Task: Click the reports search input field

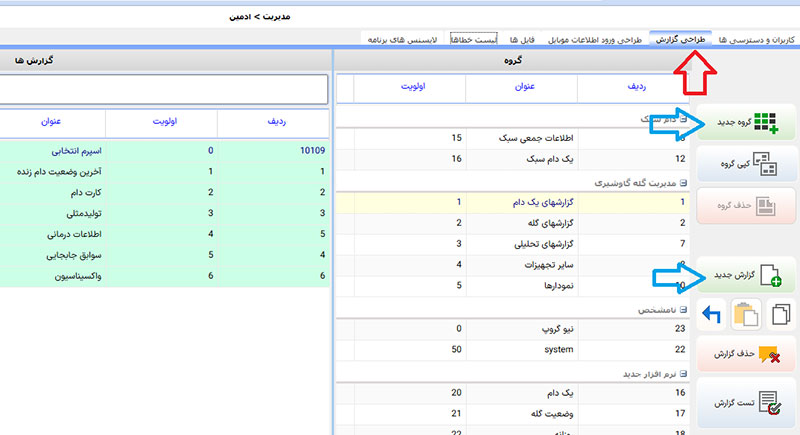Action: point(160,89)
